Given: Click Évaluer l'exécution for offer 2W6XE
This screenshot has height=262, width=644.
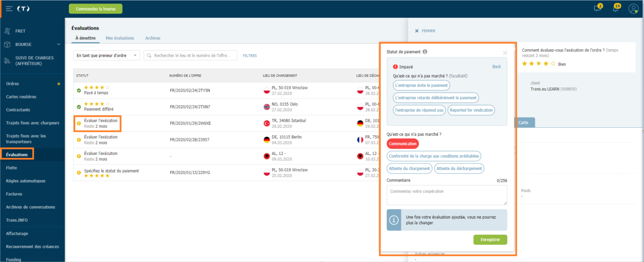Looking at the screenshot, I should (100, 121).
